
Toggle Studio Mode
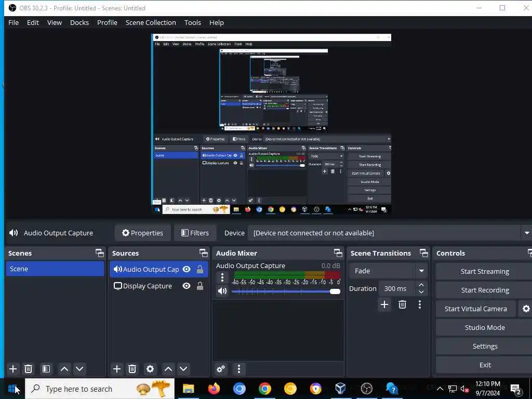pos(485,327)
